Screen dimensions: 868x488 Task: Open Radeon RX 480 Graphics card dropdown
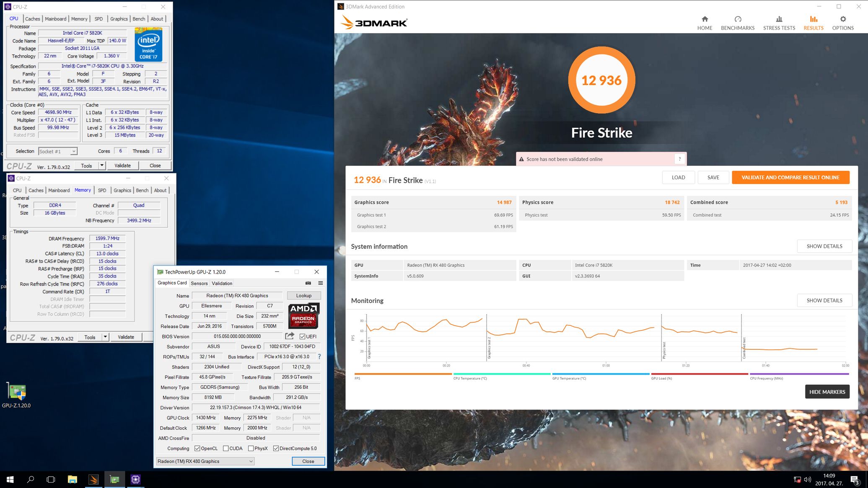click(205, 461)
